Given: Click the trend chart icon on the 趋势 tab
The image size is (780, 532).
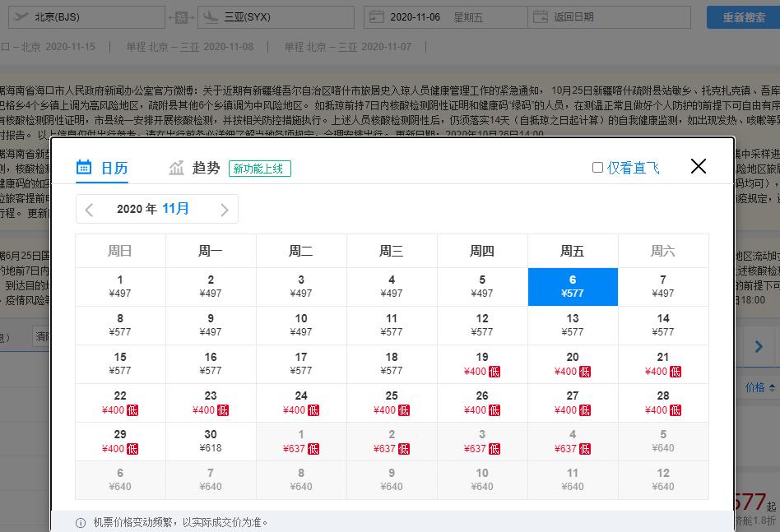Looking at the screenshot, I should pyautogui.click(x=175, y=167).
